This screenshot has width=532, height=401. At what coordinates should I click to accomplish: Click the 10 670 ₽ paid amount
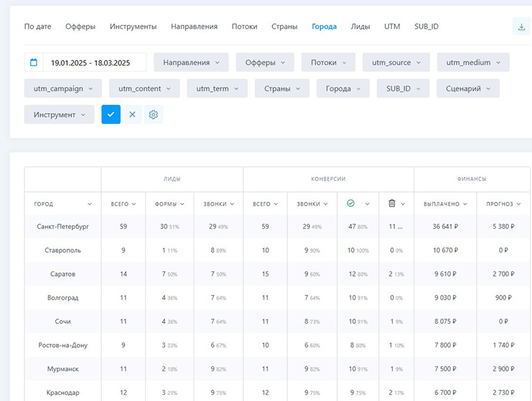click(x=445, y=250)
